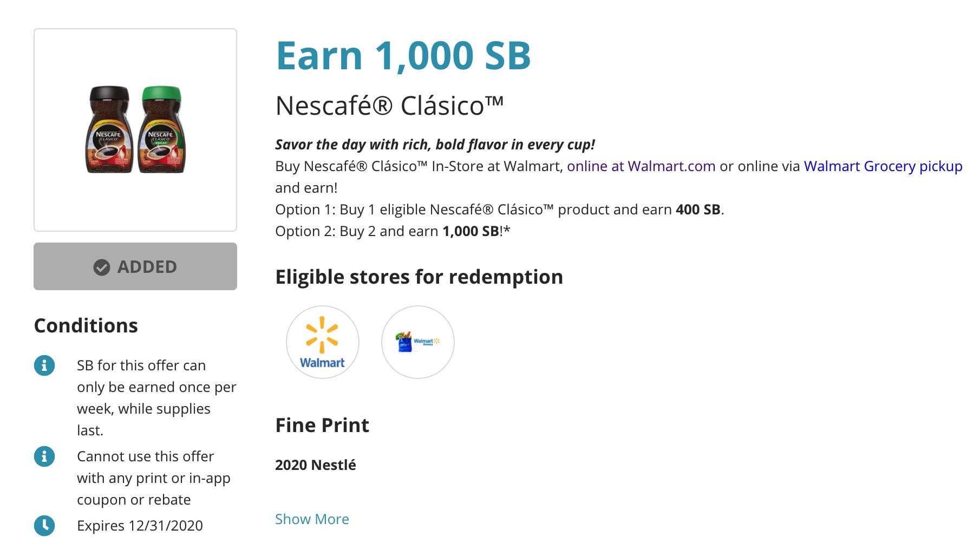Click the Walmart Grocery store logo icon
The height and width of the screenshot is (549, 980).
(x=417, y=342)
